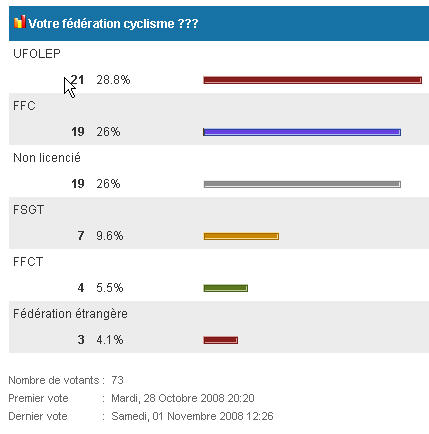Click the FFCT option label
Screen dimensions: 429x434
pyautogui.click(x=28, y=262)
